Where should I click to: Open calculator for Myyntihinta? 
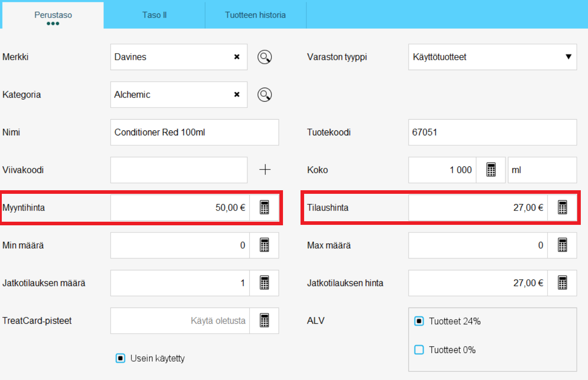[x=265, y=208]
